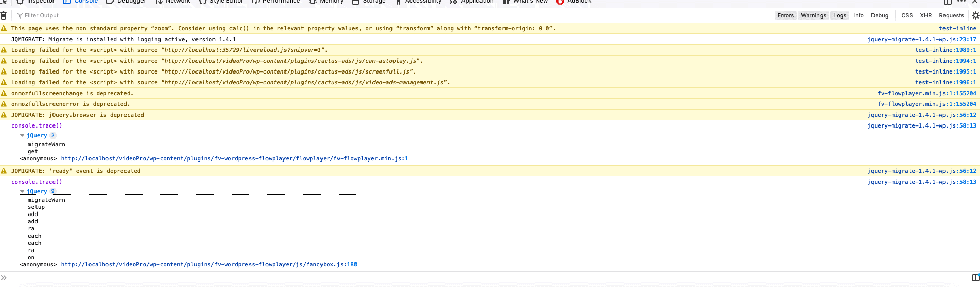Viewport: 980px width, 287px height.
Task: Click the console input prompt chevrons
Action: coord(4,278)
